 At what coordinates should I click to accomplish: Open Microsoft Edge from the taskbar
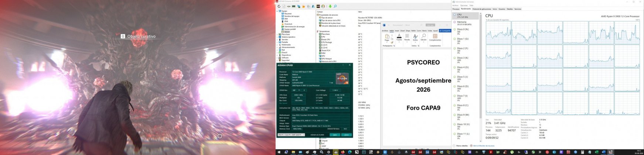coord(350,152)
